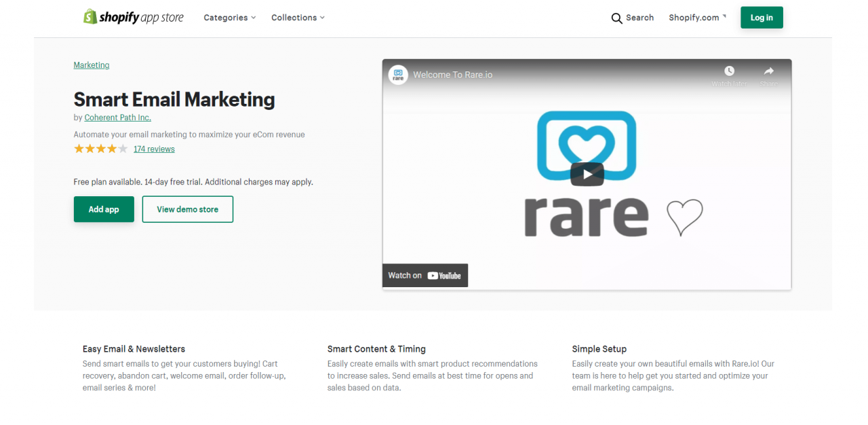Click the Add app button
868x425 pixels.
pyautogui.click(x=104, y=209)
